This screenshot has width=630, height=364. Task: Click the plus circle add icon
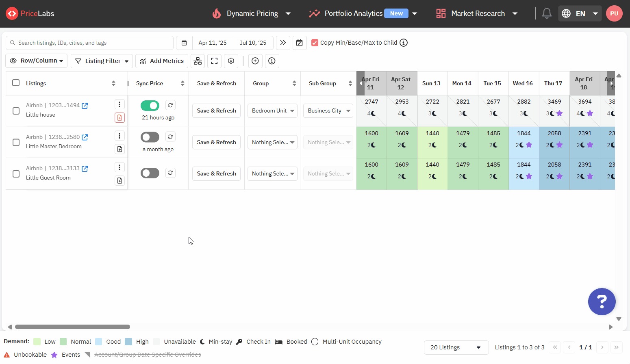tap(255, 61)
